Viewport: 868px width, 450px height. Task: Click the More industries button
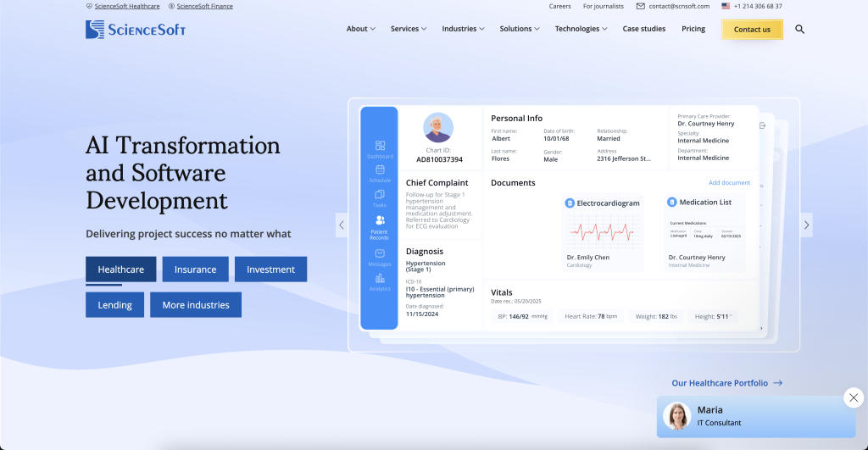196,305
